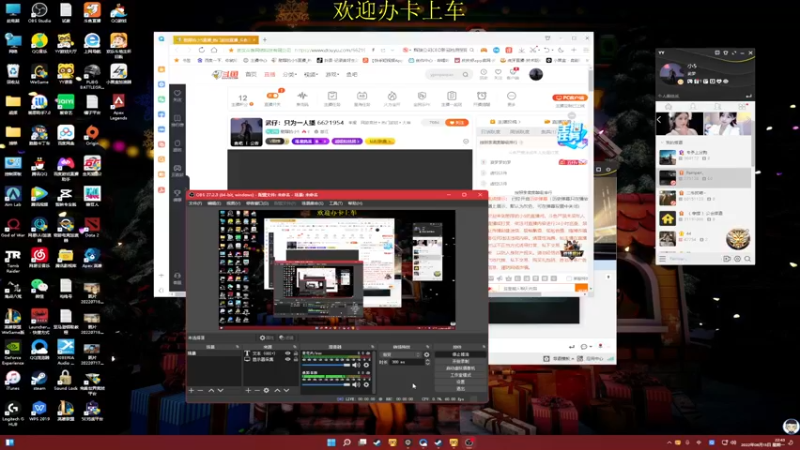Move source up in OBS Sources panel

(277, 390)
